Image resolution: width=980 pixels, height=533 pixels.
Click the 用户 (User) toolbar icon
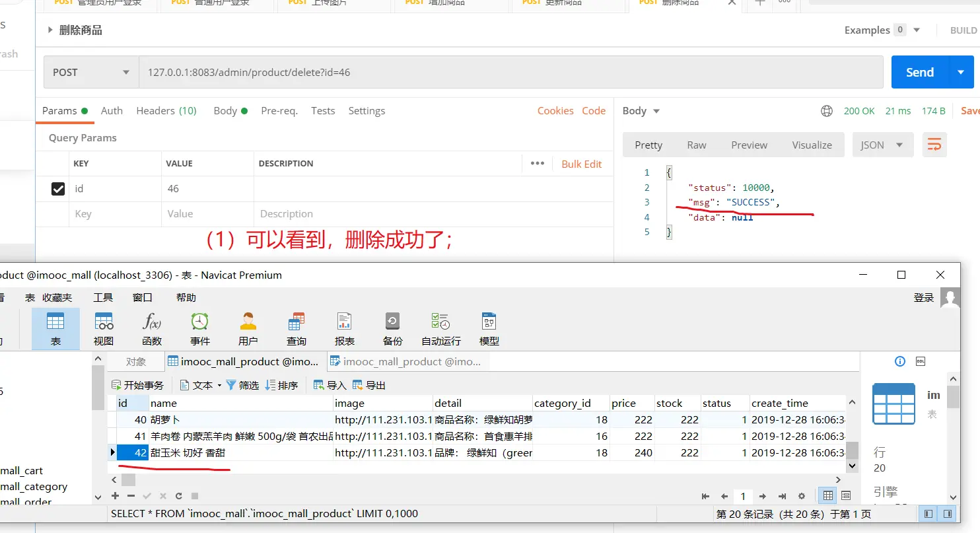click(x=248, y=329)
